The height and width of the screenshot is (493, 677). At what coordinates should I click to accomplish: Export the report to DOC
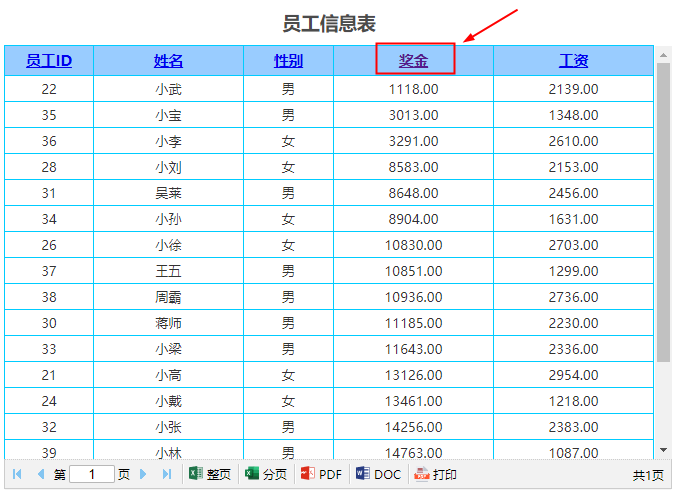pyautogui.click(x=378, y=474)
